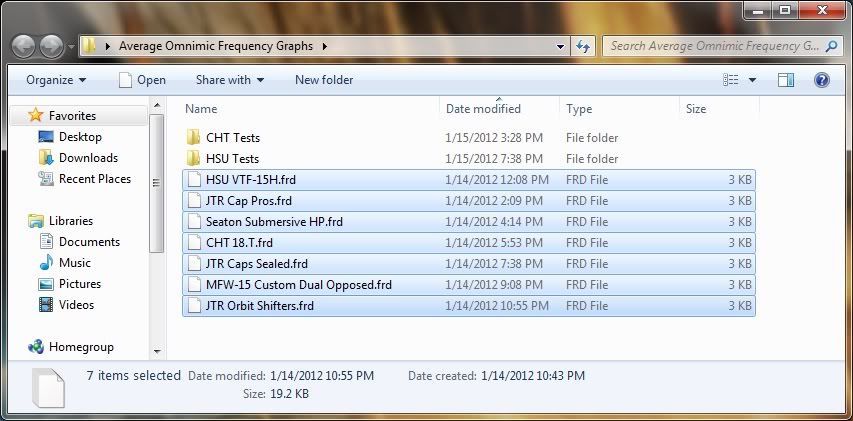Open recent pages dropdown beside Forward arrow

pos(71,47)
